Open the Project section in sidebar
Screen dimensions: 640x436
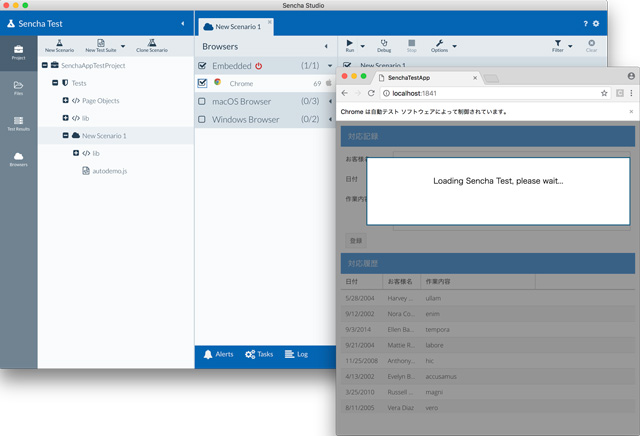coord(18,53)
